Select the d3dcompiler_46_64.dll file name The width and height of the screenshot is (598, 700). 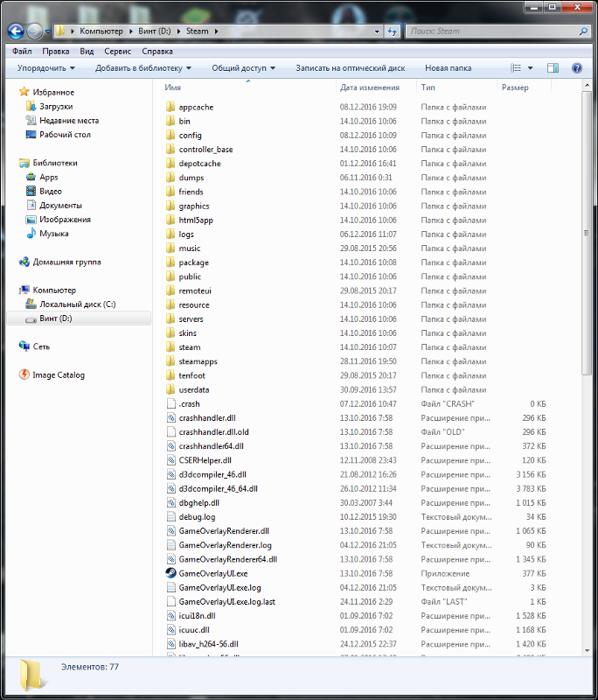219,488
